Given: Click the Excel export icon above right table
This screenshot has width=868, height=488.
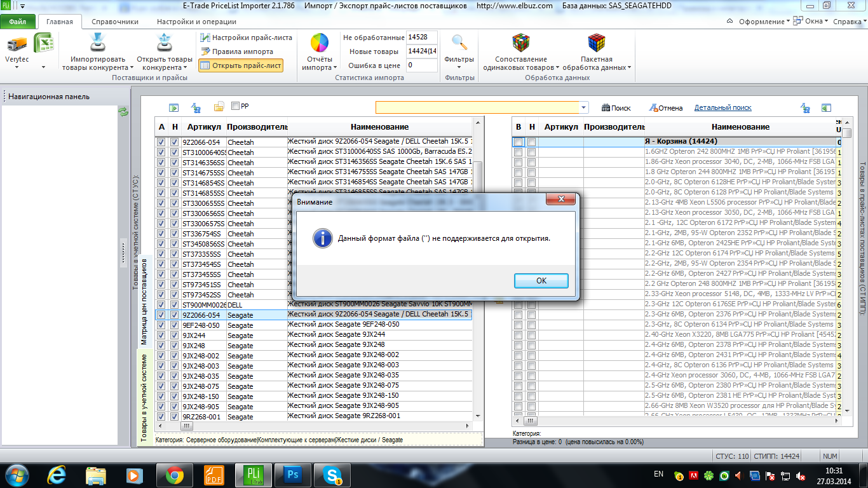Looking at the screenshot, I should 826,108.
